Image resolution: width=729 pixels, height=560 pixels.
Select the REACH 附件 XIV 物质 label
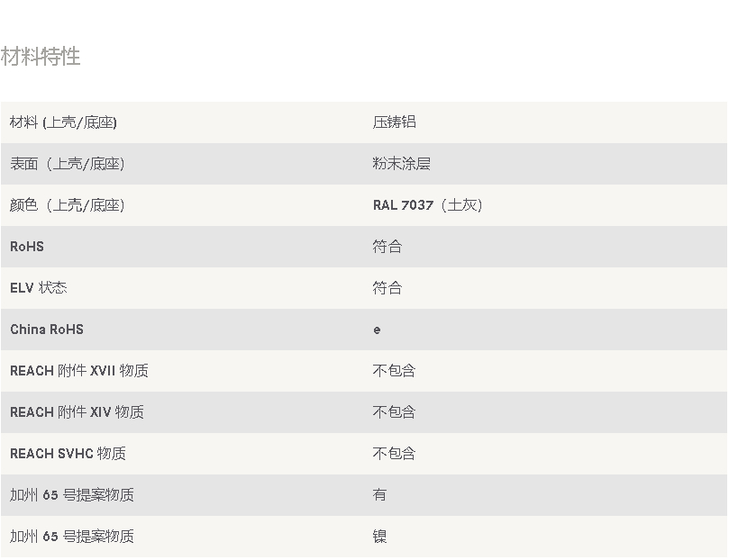point(77,412)
